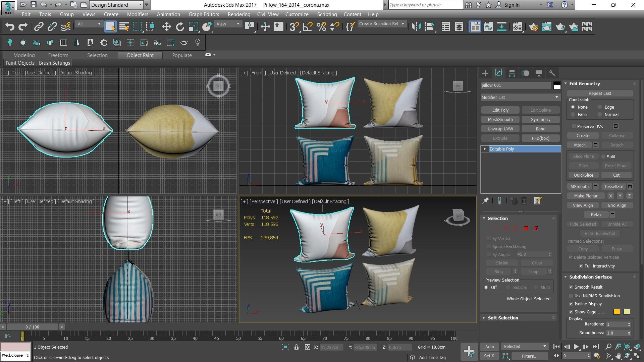
Task: Click the object color swatch
Action: 557,85
